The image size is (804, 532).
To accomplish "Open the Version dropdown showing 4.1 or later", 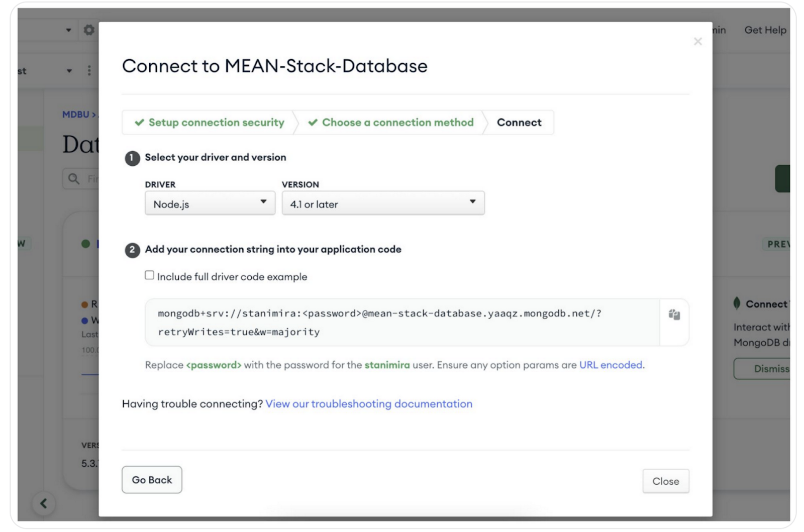I will click(383, 203).
